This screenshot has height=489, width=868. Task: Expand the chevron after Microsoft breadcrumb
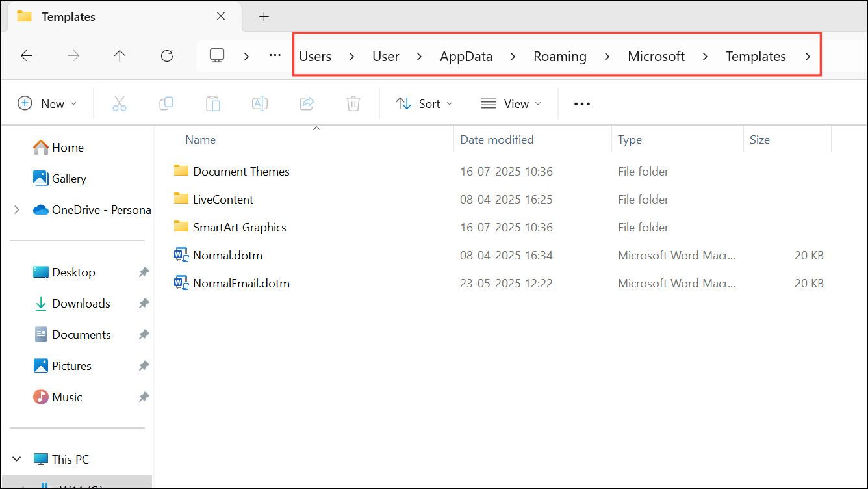[705, 57]
